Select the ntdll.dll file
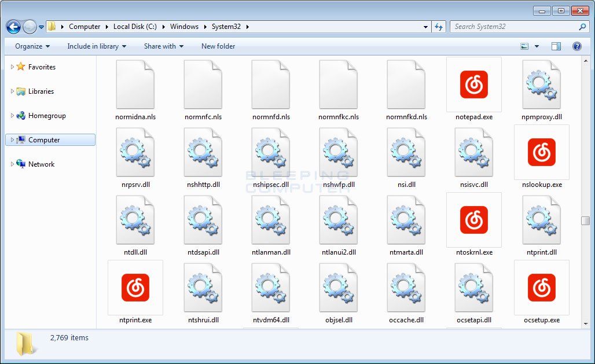The width and height of the screenshot is (595, 364). [x=135, y=220]
